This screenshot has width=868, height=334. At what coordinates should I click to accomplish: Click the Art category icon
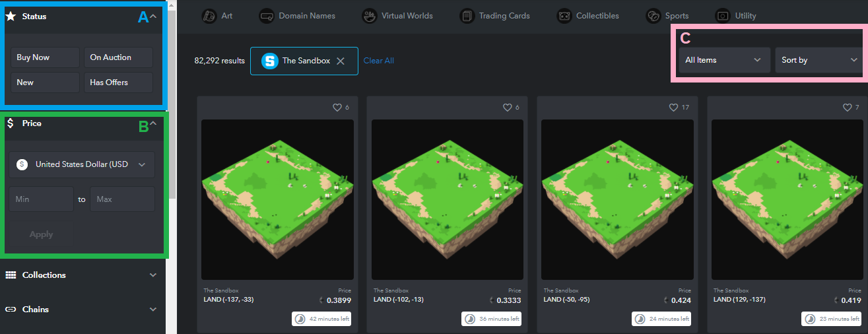(x=209, y=16)
